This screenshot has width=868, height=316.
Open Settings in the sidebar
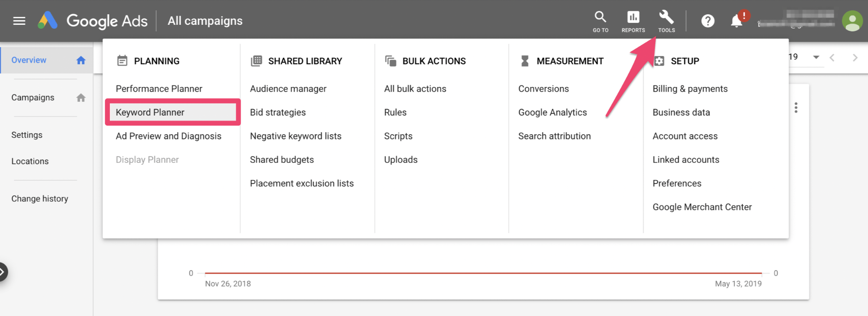click(27, 135)
